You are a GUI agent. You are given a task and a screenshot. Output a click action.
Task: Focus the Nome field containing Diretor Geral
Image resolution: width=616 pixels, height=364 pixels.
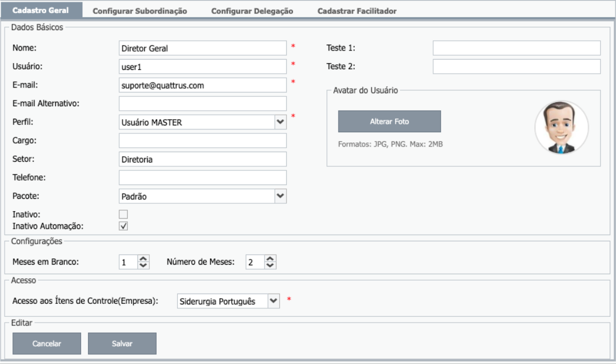[x=203, y=48]
